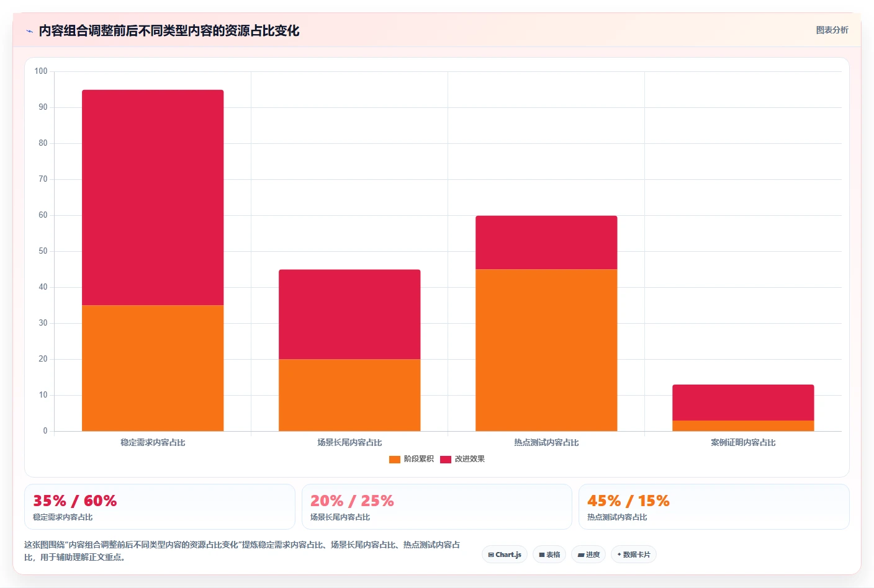Click the orange segment of 案例证明内容占比 bar
The height and width of the screenshot is (588, 874).
coord(743,425)
